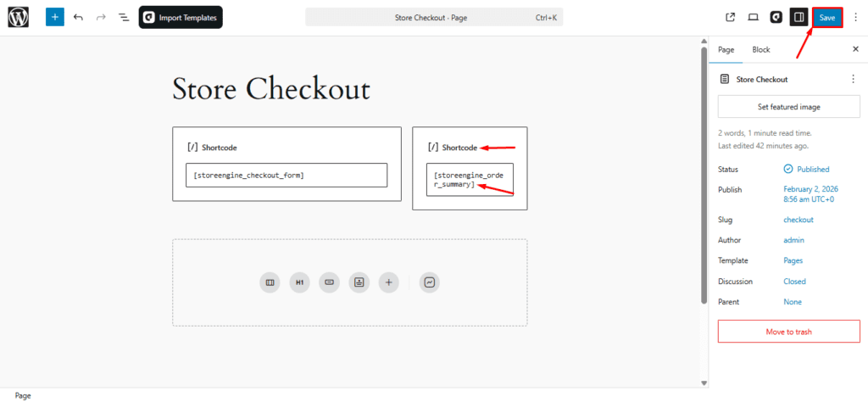This screenshot has width=868, height=402.
Task: Click shortcode icon in checkout form block
Action: point(192,148)
